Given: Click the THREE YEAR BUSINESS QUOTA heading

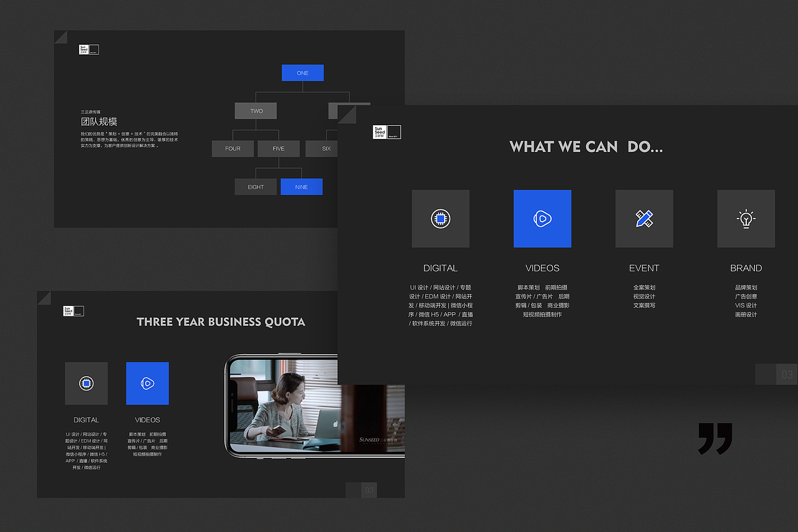Looking at the screenshot, I should [x=221, y=322].
